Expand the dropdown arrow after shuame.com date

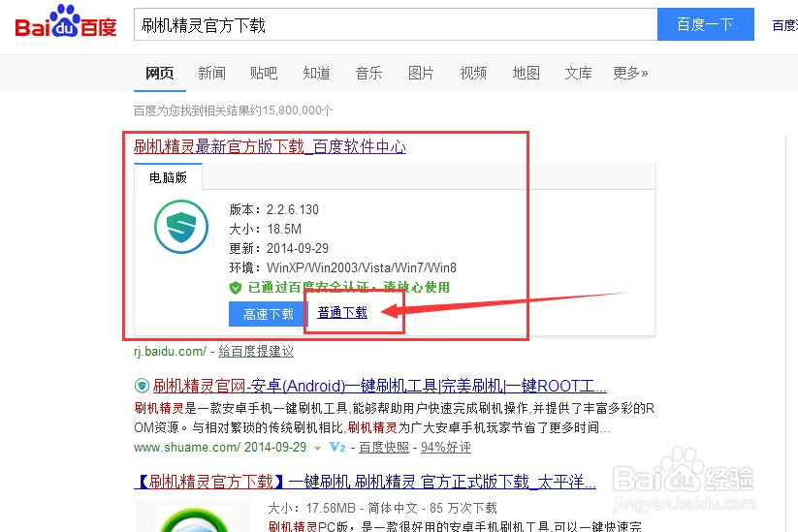318,448
